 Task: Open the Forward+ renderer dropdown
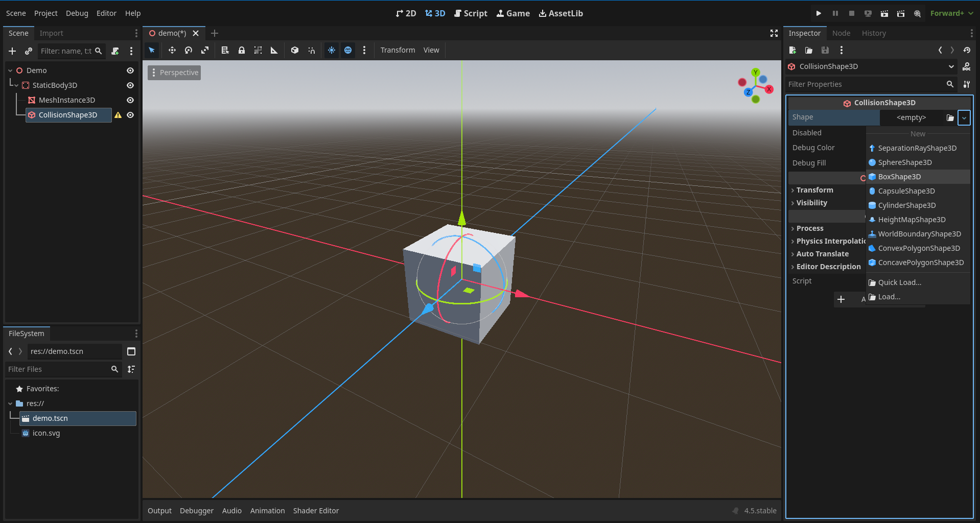(x=951, y=13)
